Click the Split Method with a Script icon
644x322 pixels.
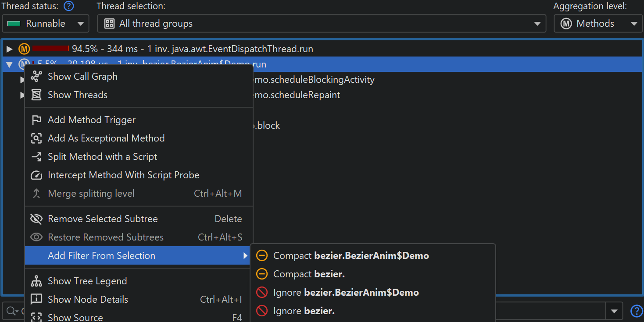36,157
